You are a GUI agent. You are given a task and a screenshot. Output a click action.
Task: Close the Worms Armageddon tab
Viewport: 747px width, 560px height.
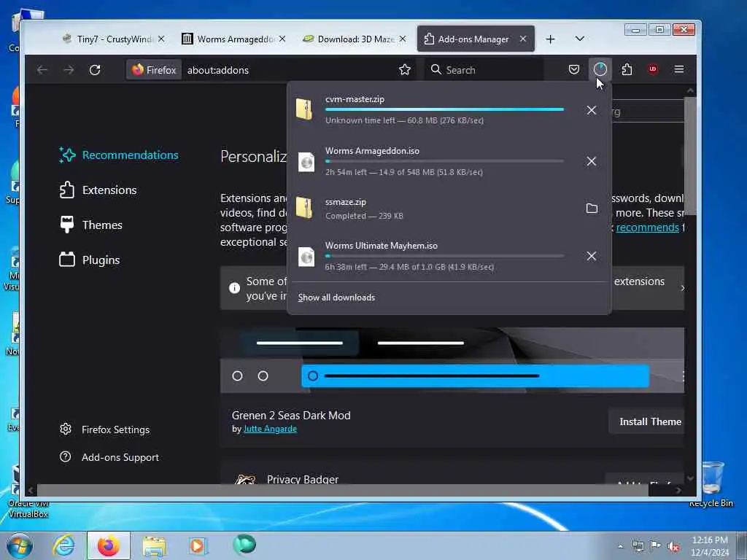point(282,39)
